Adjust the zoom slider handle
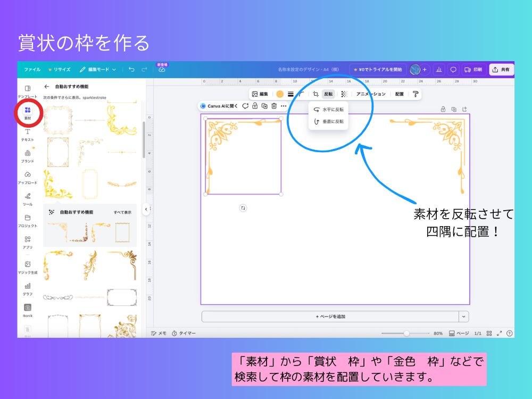The height and width of the screenshot is (399, 532). 406,334
